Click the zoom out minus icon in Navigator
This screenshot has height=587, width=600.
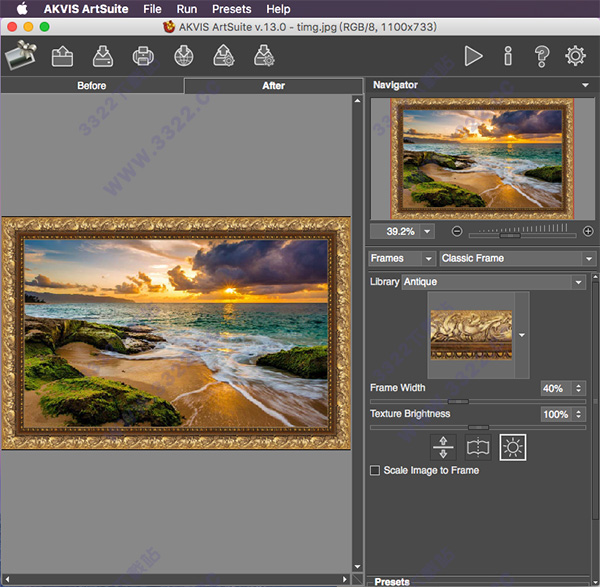[457, 231]
